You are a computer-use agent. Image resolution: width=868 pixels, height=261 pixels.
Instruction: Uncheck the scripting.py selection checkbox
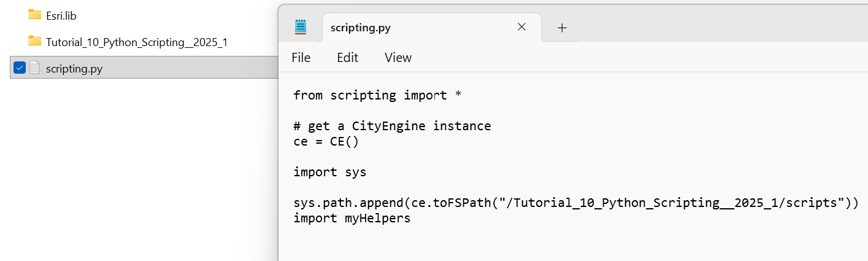click(x=20, y=68)
